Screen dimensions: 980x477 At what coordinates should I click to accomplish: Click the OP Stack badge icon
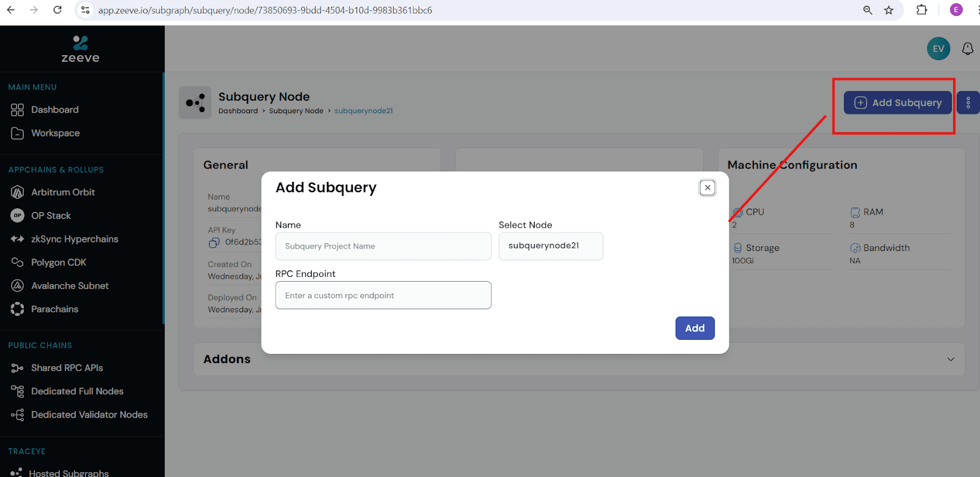coord(17,216)
